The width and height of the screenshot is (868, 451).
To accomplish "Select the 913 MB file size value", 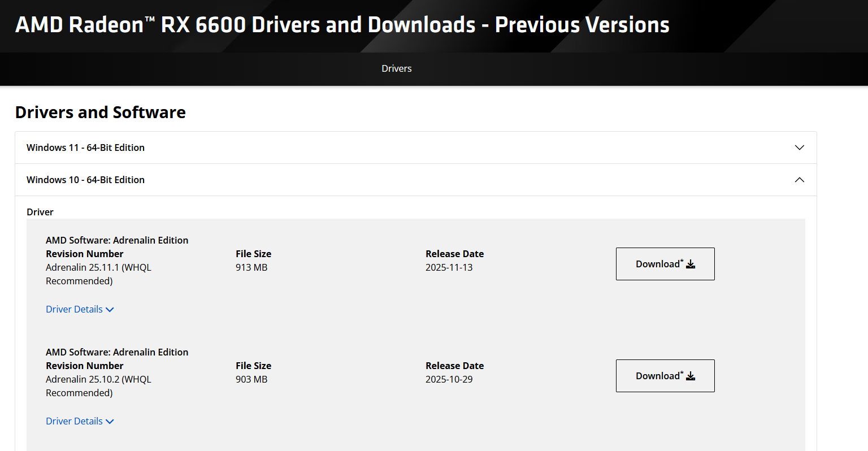I will click(251, 267).
